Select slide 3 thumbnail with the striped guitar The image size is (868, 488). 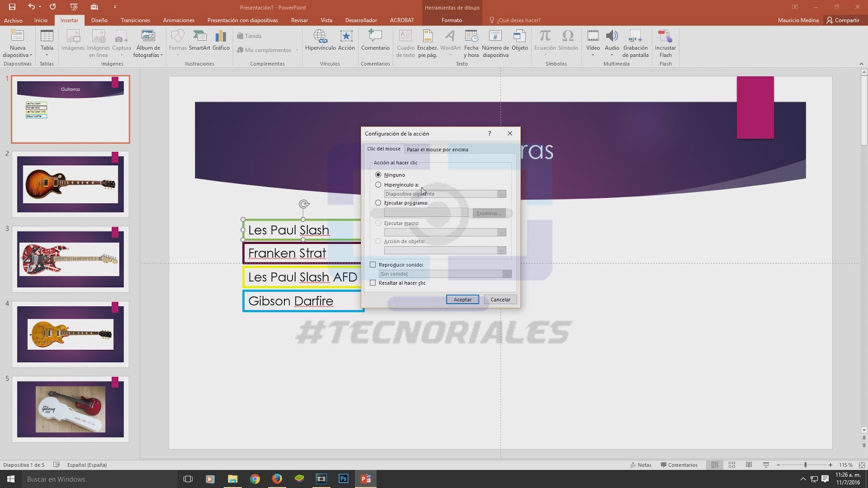click(70, 259)
